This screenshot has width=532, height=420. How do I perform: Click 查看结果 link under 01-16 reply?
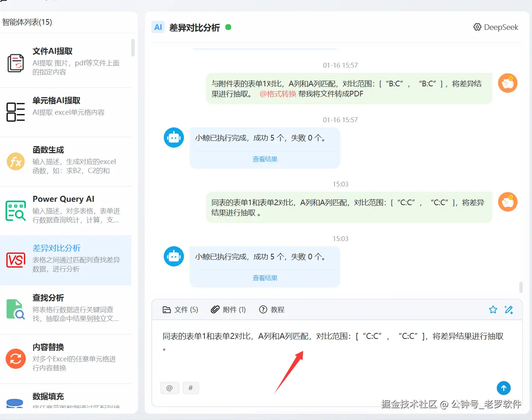pos(265,159)
